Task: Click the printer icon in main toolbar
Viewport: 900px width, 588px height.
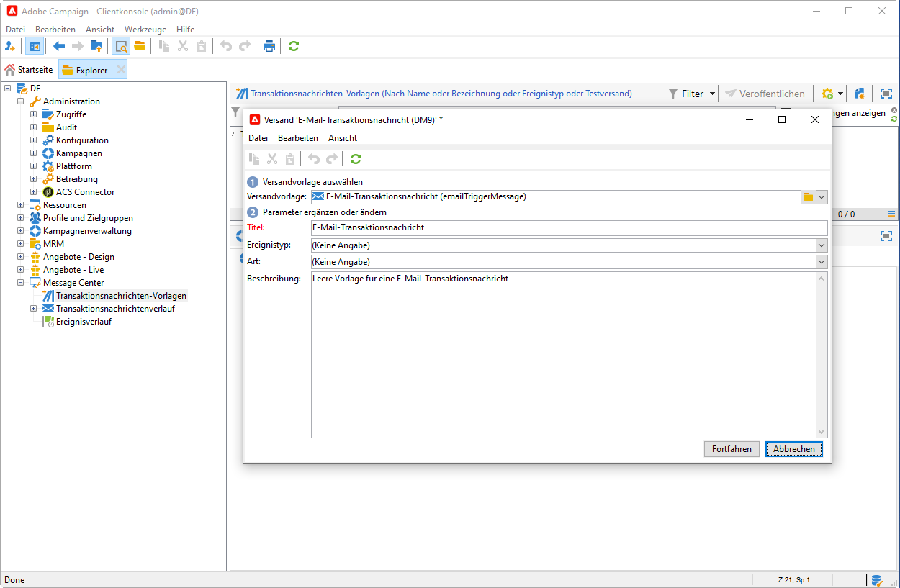Action: 269,46
